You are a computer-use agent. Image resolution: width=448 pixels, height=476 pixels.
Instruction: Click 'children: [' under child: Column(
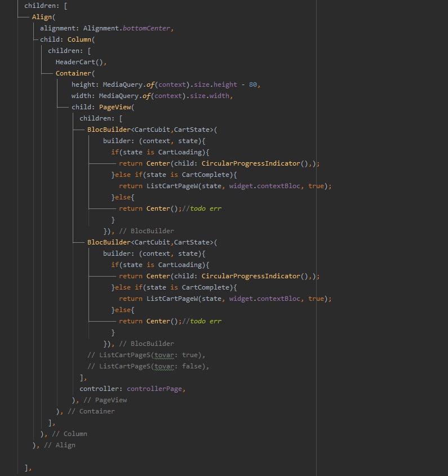pyautogui.click(x=69, y=51)
